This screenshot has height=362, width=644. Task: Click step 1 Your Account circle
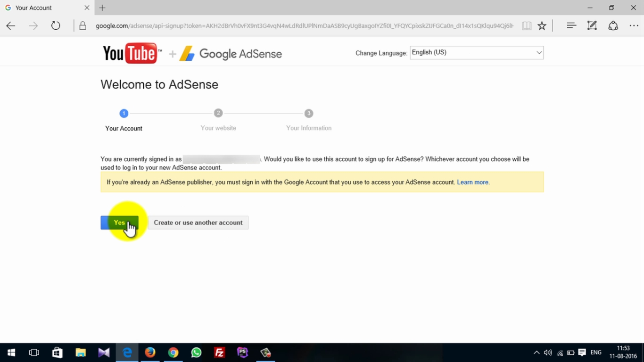[x=124, y=113]
